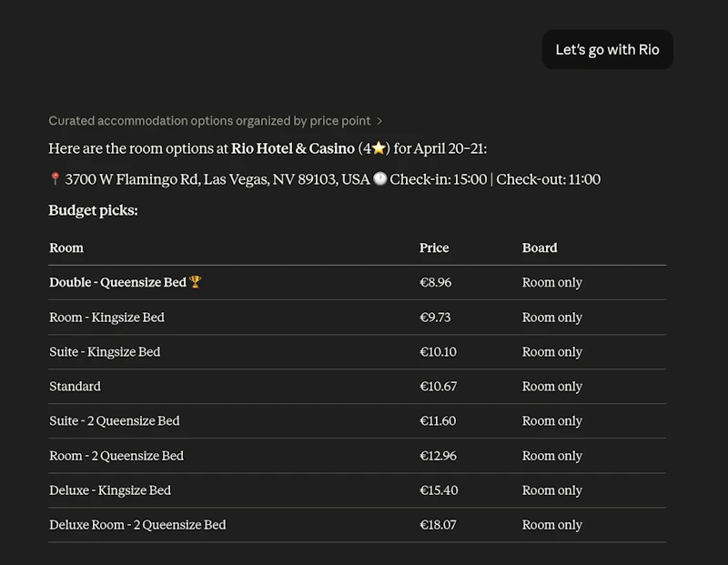
Task: Pick the Suite - 2 Queensize Bed row
Action: pos(357,421)
